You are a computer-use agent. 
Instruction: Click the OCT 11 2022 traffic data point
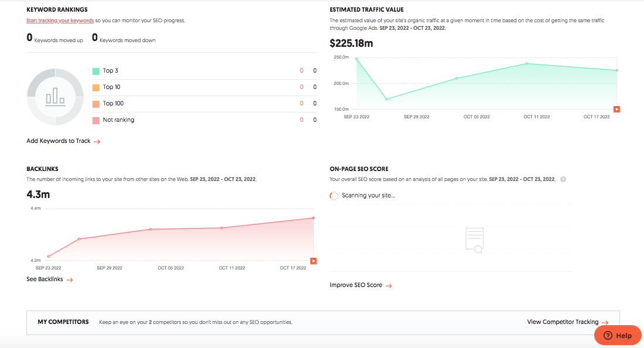pos(527,63)
